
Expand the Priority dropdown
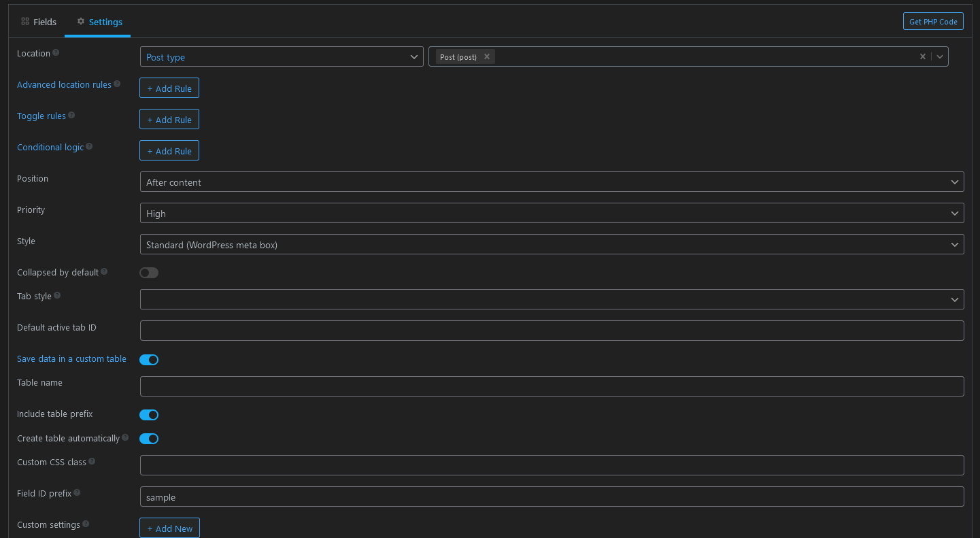click(x=552, y=214)
